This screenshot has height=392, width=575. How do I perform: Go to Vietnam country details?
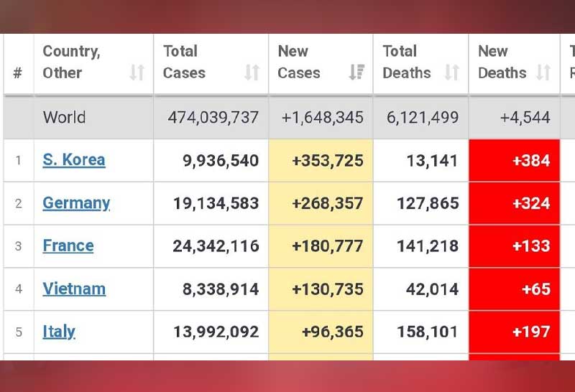click(x=74, y=289)
